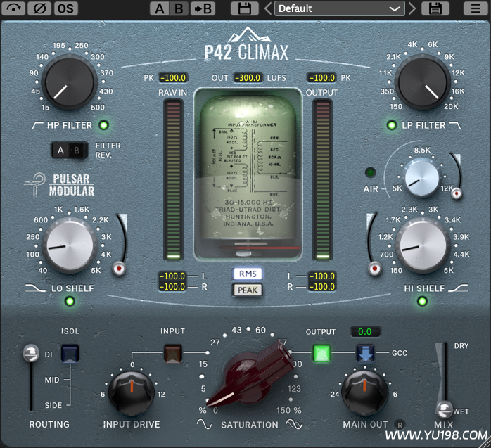The height and width of the screenshot is (448, 491).
Task: Click the MIX slider handle at WET
Action: click(445, 409)
